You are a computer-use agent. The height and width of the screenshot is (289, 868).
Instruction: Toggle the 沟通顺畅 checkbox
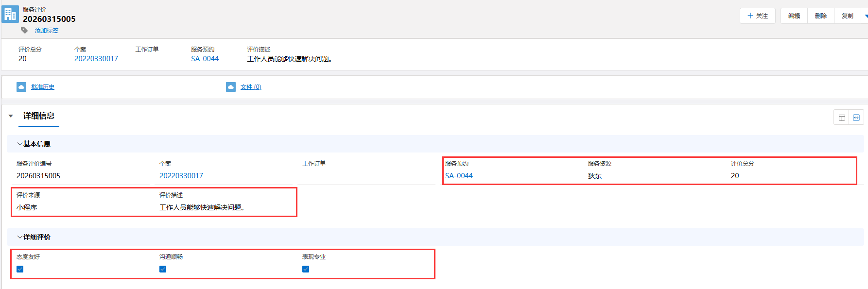[x=163, y=269]
